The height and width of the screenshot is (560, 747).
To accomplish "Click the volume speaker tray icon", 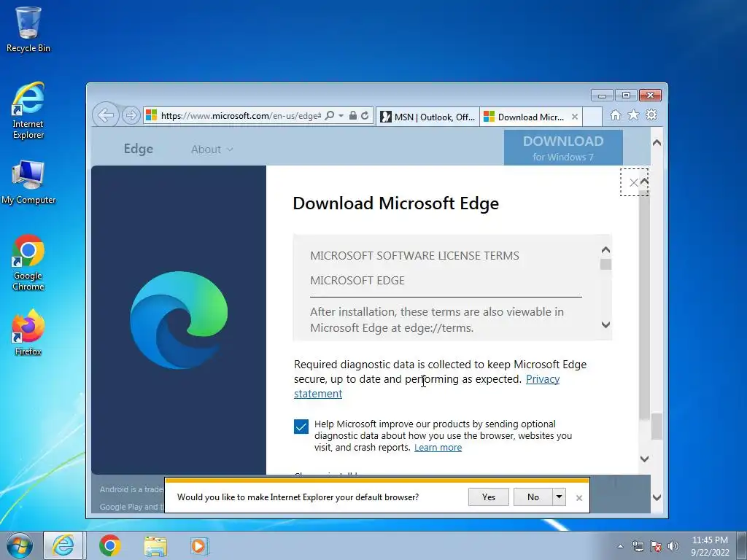I will tap(673, 546).
